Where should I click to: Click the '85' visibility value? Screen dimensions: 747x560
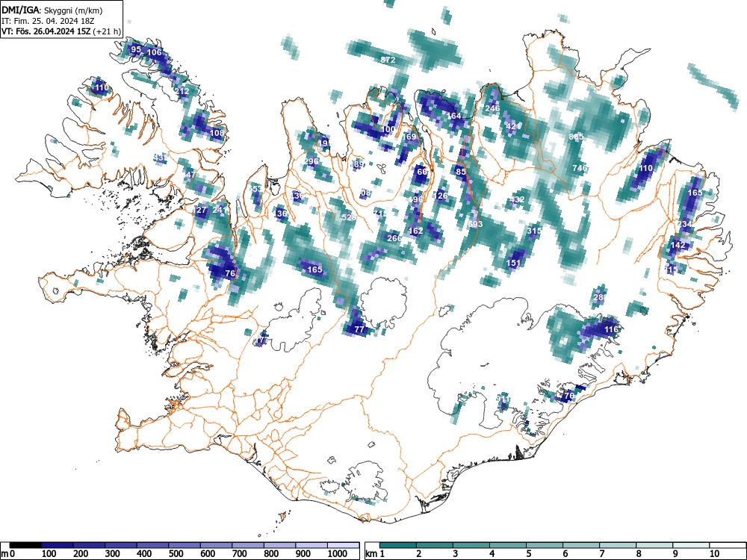(461, 172)
